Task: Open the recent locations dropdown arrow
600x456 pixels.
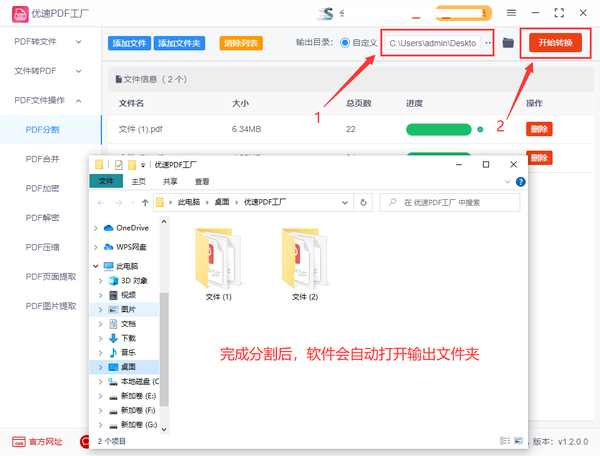Action: 132,203
